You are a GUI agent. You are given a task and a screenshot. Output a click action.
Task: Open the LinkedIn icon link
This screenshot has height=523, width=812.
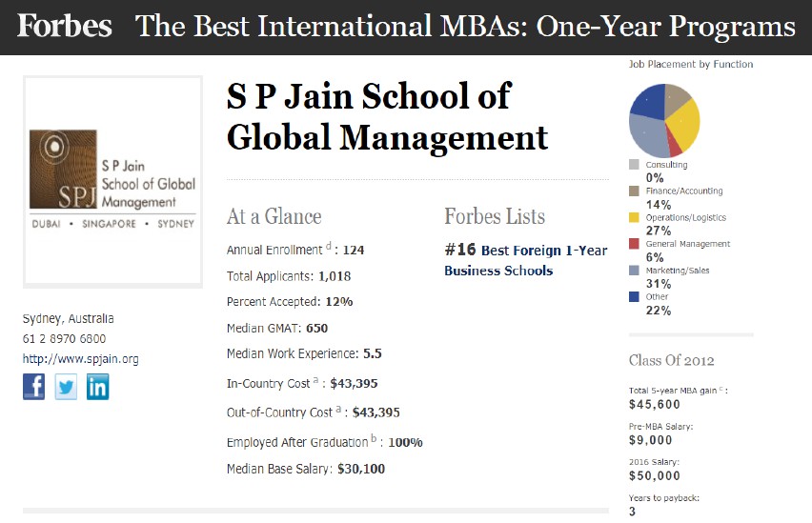pos(98,386)
